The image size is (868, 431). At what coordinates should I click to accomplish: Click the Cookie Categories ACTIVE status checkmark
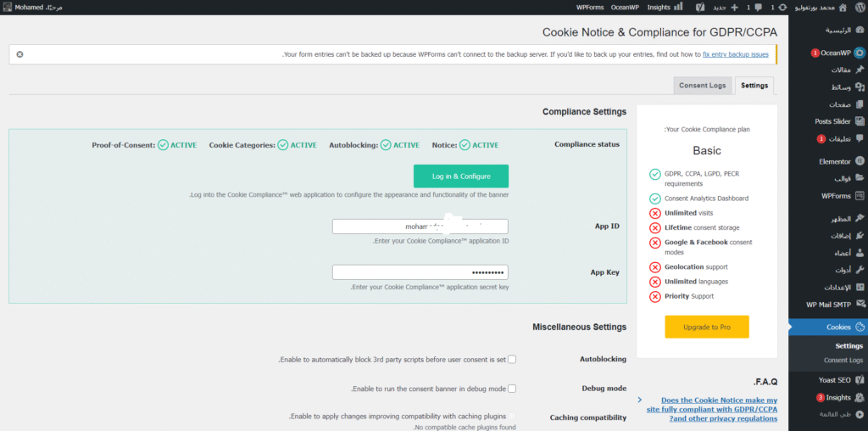[x=283, y=145]
